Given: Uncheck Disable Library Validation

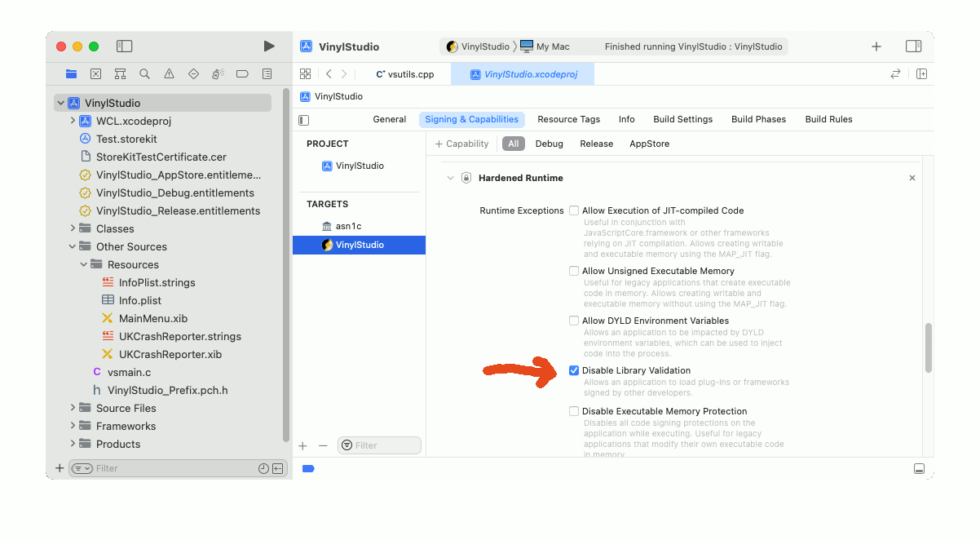Looking at the screenshot, I should click(574, 370).
